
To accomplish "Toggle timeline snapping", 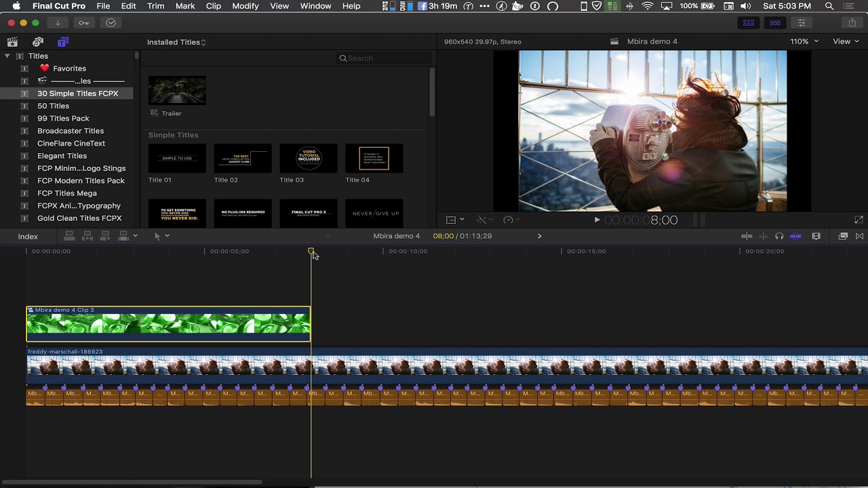I will click(795, 236).
